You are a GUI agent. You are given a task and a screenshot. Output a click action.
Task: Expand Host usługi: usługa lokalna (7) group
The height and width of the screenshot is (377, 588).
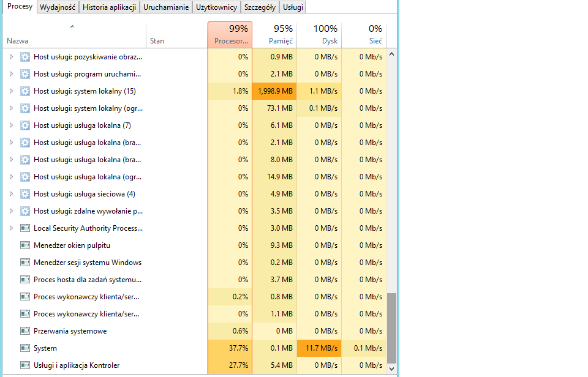(11, 125)
